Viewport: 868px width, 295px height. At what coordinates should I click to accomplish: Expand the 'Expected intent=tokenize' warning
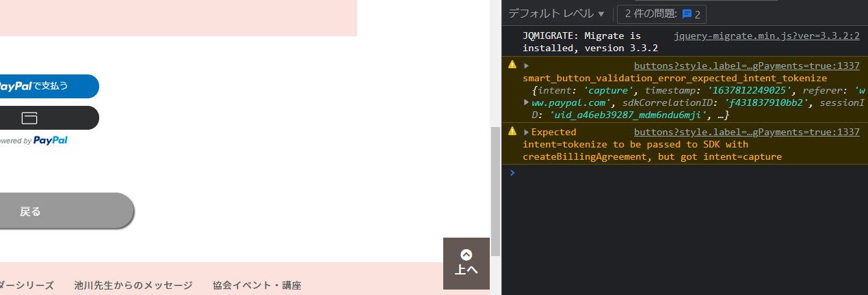click(526, 132)
